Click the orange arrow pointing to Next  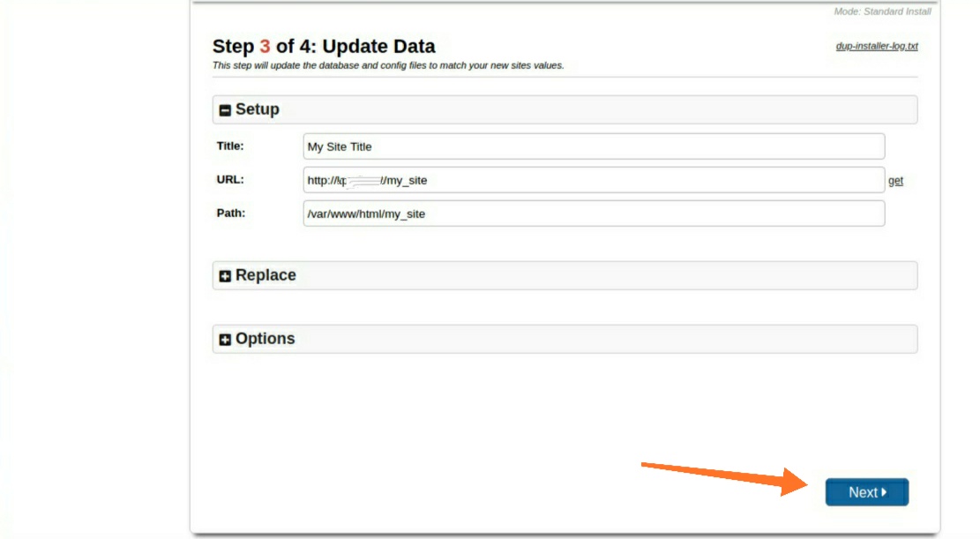click(723, 475)
